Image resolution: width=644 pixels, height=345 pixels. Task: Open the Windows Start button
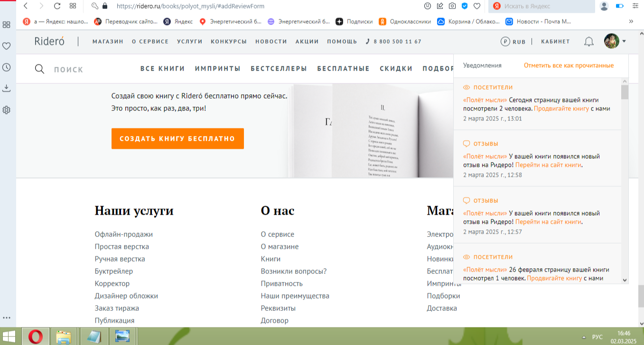click(9, 336)
